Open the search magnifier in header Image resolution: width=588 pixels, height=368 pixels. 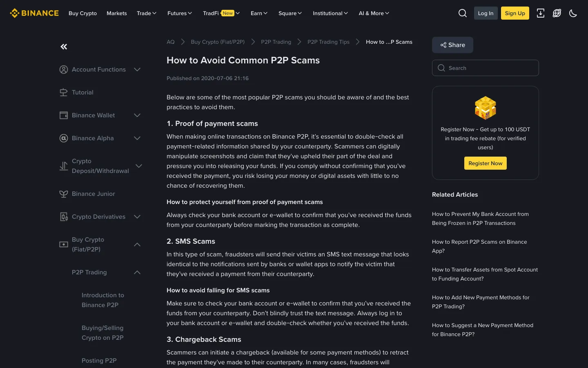point(463,13)
